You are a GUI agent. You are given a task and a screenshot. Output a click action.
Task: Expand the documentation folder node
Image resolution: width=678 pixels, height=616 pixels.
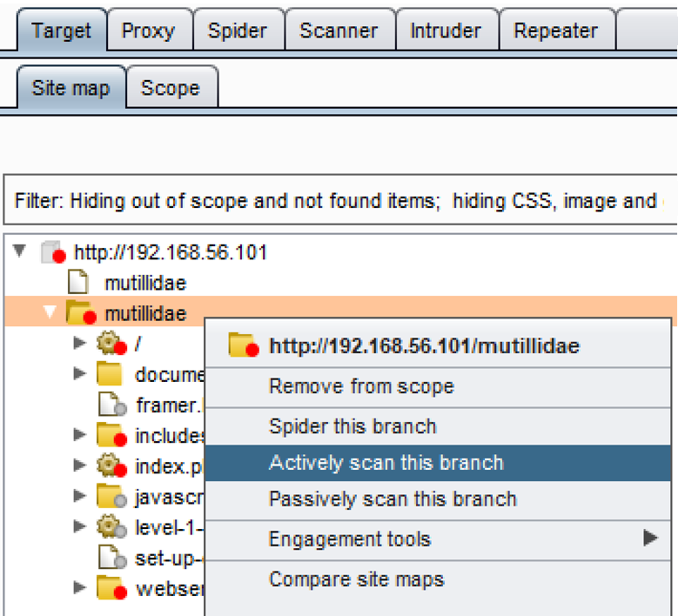click(x=80, y=374)
